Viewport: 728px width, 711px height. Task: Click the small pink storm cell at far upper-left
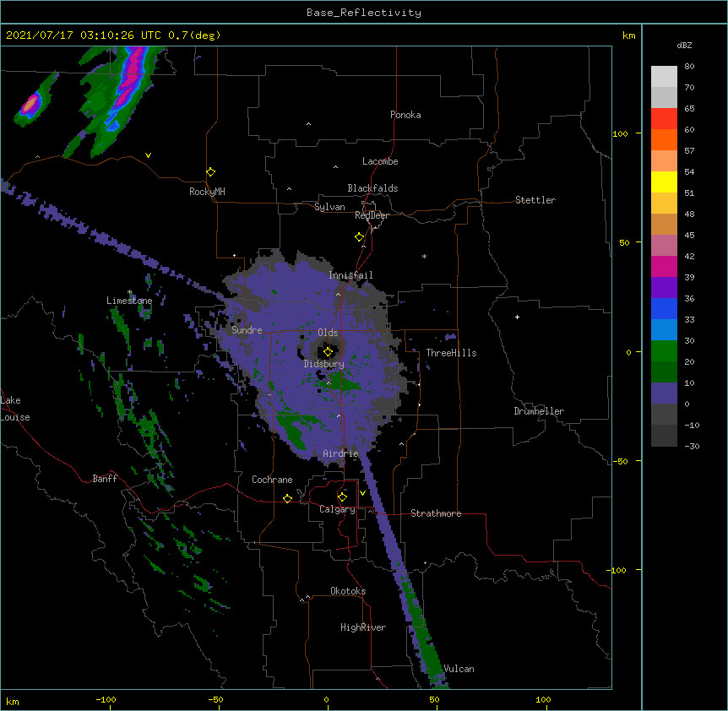(30, 105)
